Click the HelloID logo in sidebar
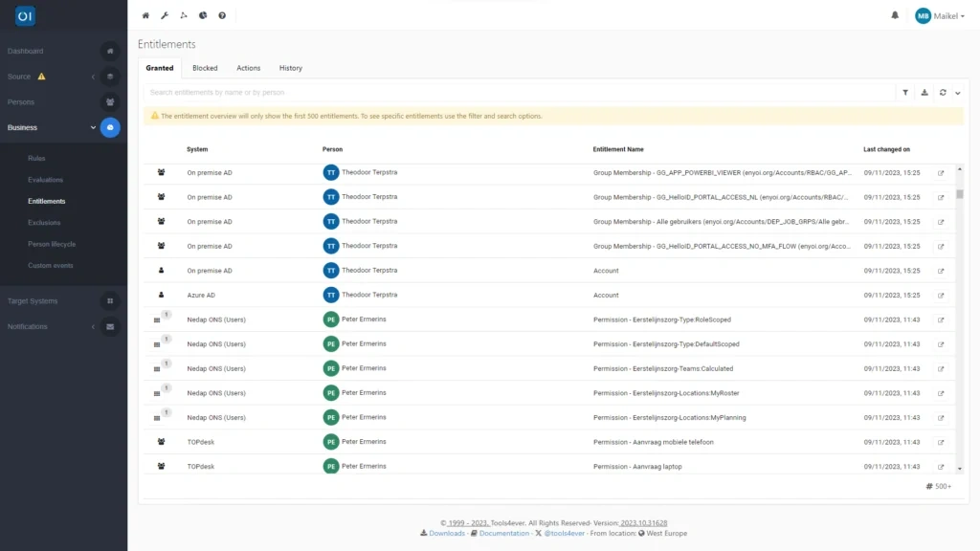Image resolution: width=980 pixels, height=551 pixels. pos(25,16)
